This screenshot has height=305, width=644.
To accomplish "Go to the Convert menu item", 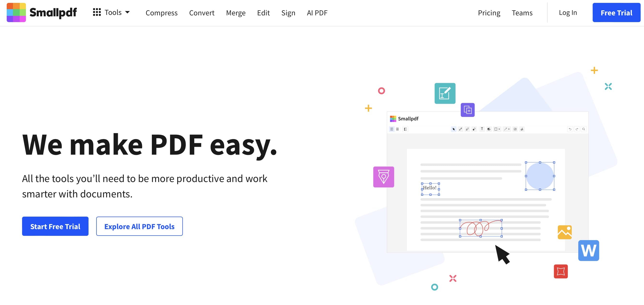I will click(202, 13).
